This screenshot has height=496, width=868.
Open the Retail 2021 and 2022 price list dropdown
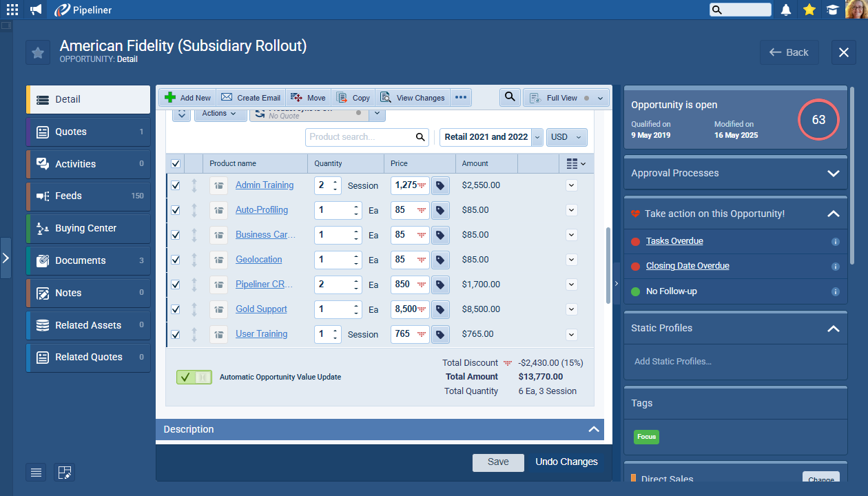tap(491, 137)
